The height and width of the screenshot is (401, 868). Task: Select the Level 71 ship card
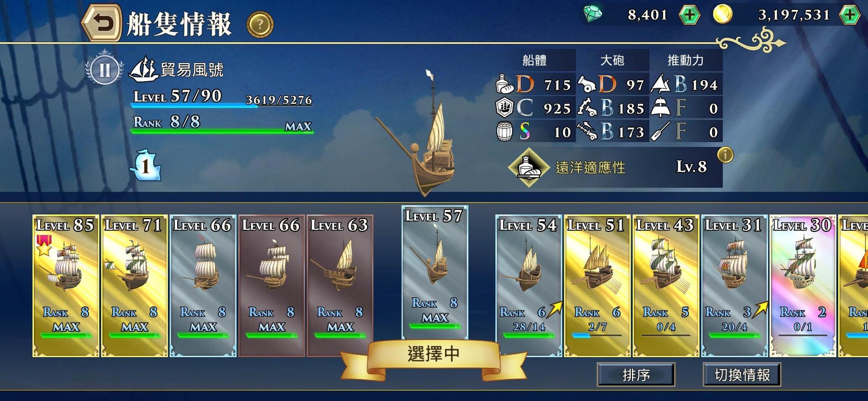134,286
